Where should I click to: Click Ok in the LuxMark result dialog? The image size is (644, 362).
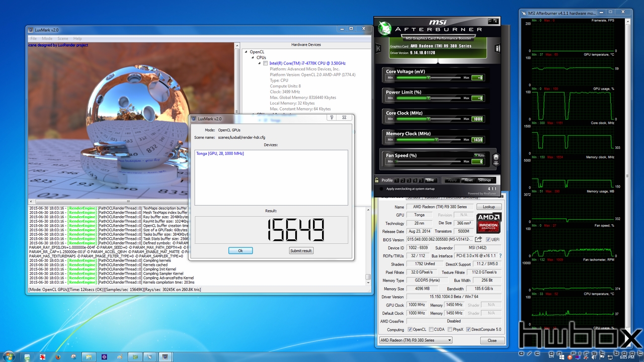click(240, 250)
